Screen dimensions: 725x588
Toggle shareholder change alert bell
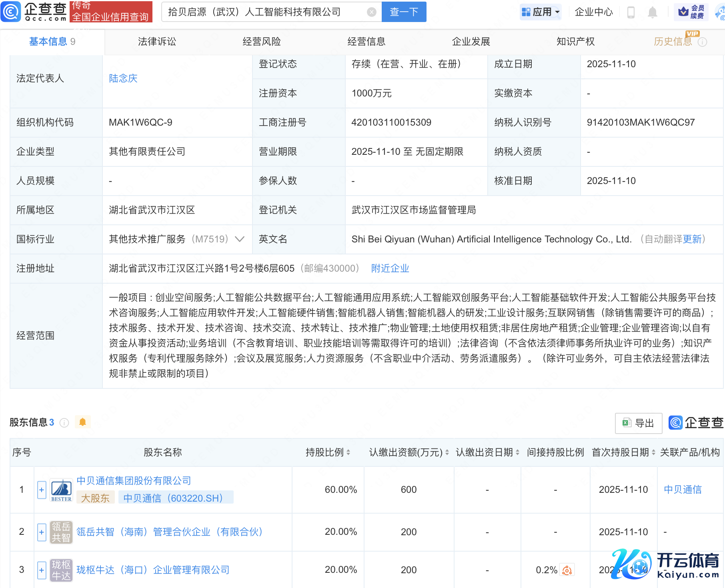83,422
